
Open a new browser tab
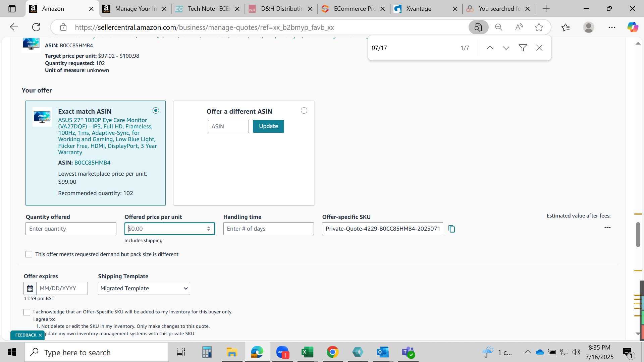pyautogui.click(x=546, y=9)
